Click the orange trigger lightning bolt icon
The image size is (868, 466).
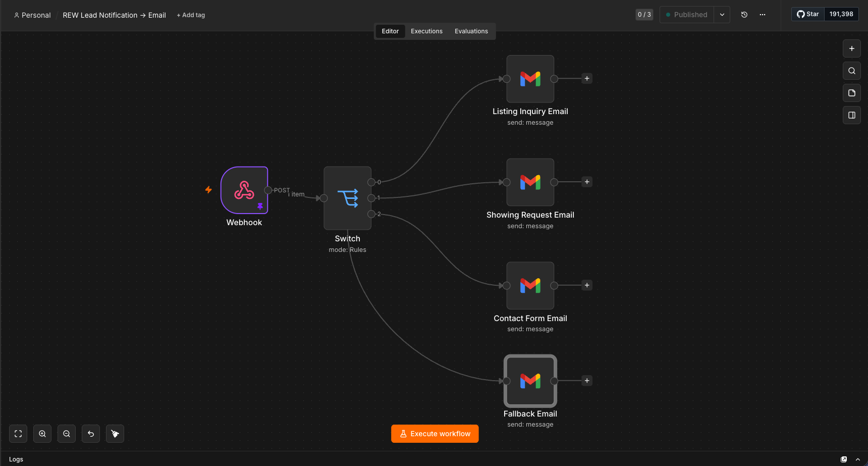pyautogui.click(x=208, y=190)
